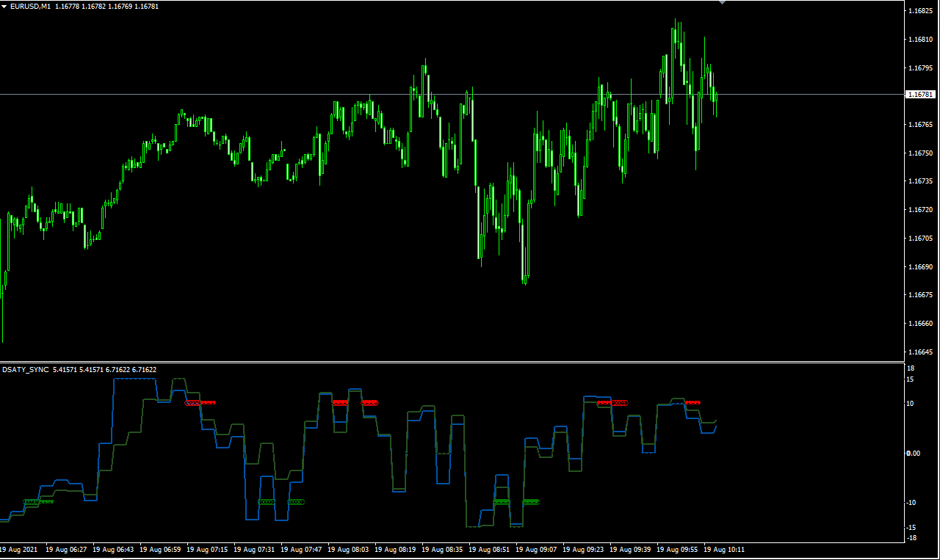Select the last red signal dots near 09:55
This screenshot has width=940, height=560.
[x=693, y=402]
